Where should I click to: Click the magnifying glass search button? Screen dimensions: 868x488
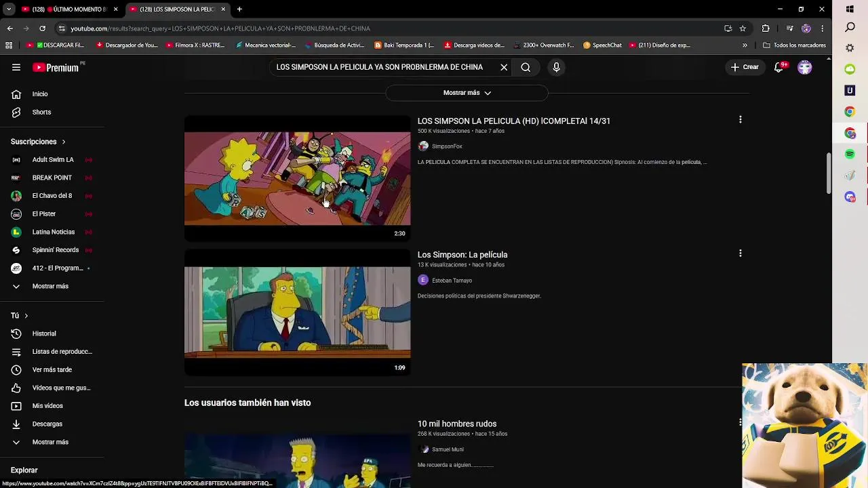(526, 67)
